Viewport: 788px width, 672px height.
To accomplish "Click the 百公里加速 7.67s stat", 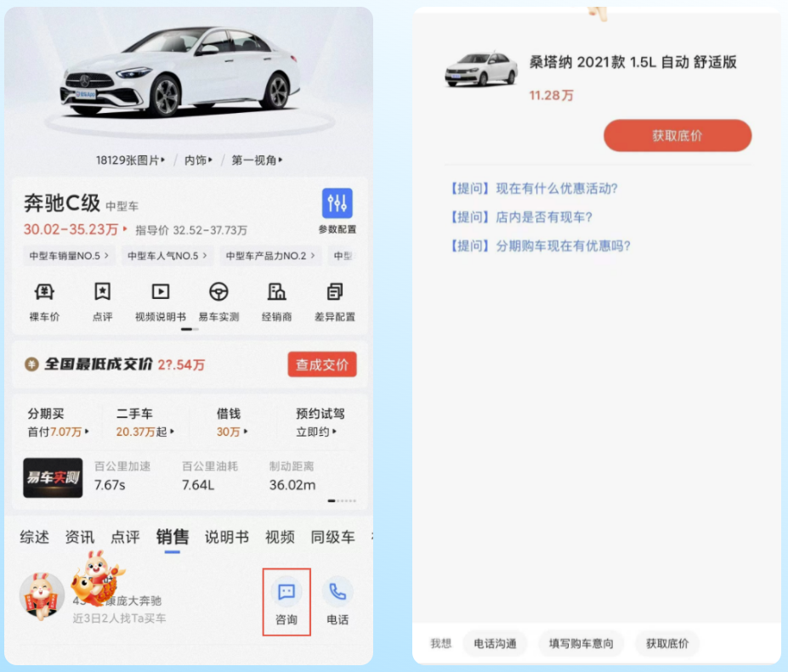I will coord(122,476).
